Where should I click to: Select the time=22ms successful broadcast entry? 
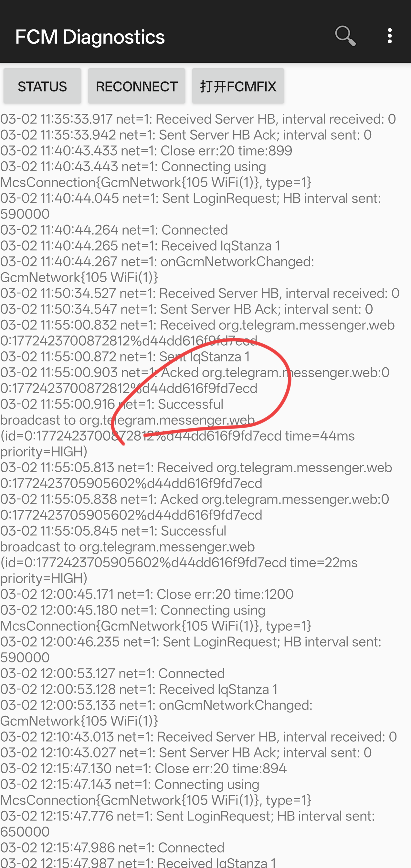pos(179,554)
